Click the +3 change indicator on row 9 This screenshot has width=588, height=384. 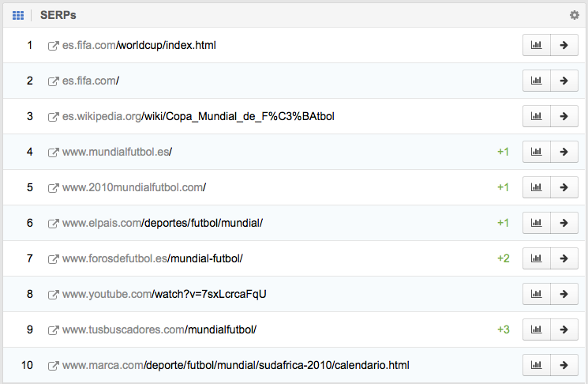pos(503,329)
